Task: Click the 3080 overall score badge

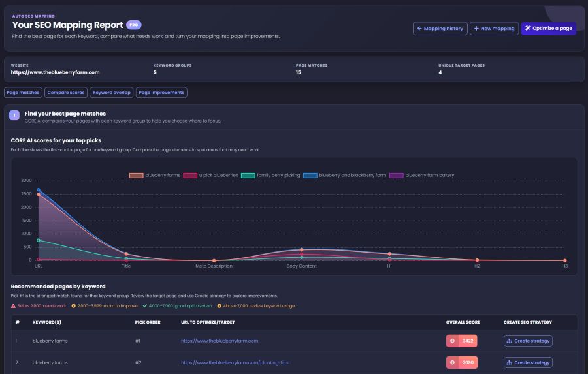Action: point(462,362)
